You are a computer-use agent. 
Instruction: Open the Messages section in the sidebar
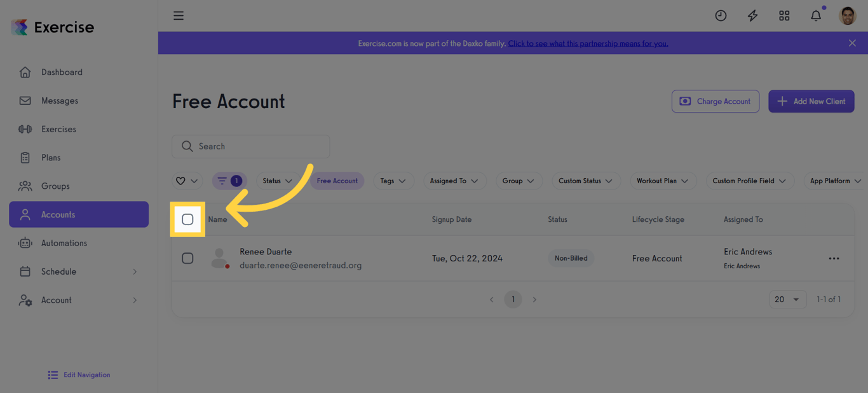point(59,100)
